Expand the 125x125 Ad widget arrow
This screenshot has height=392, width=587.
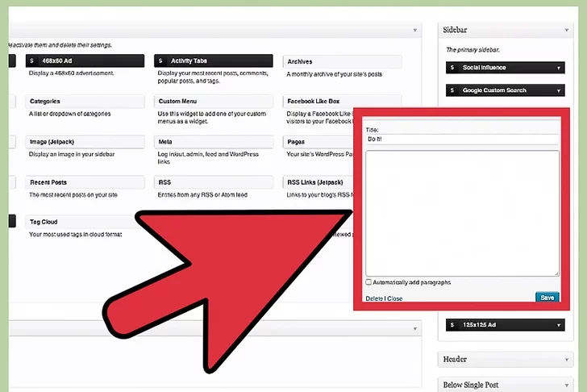click(559, 325)
